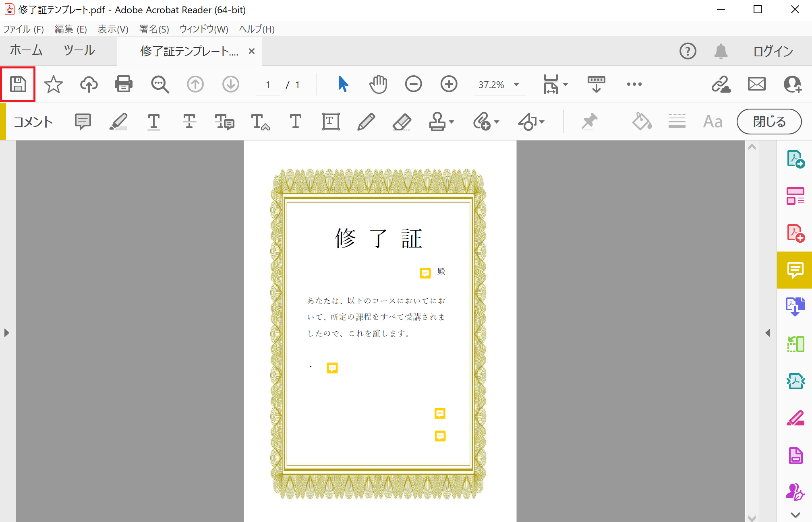
Task: Close the 修了証テンプレート document tab
Action: (252, 51)
